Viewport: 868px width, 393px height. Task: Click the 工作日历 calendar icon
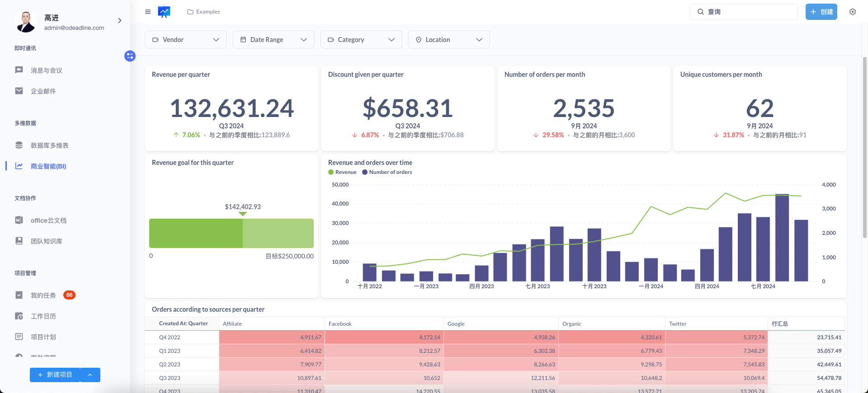(x=19, y=316)
